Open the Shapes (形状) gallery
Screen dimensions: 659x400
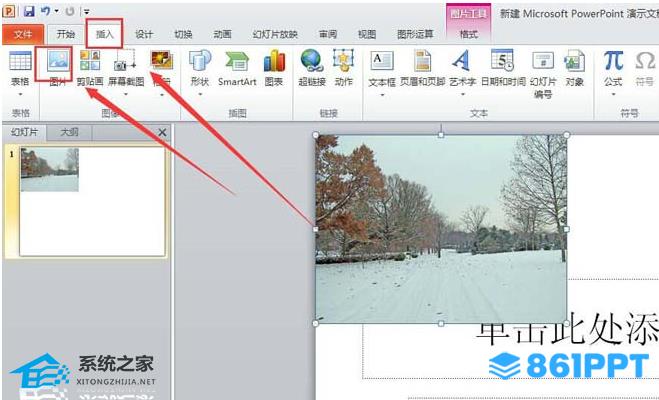200,61
